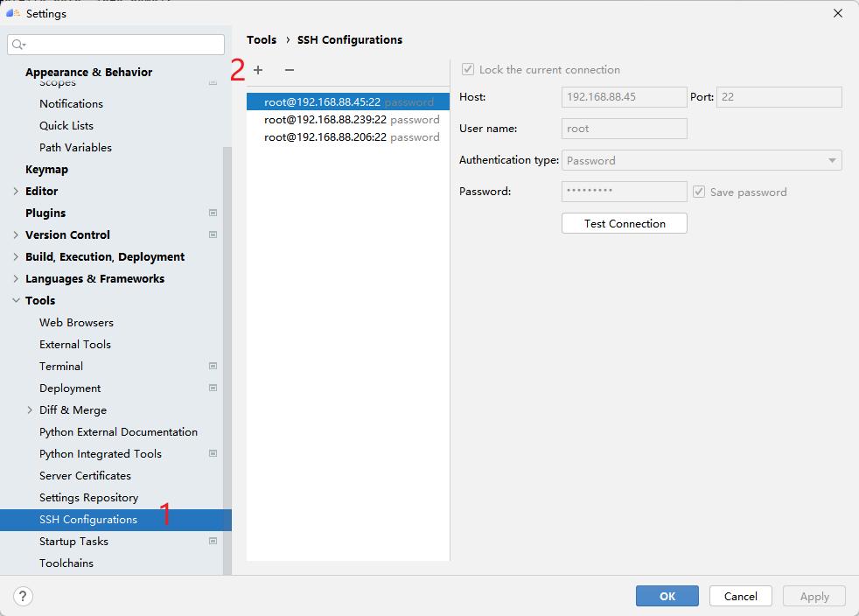Click inside the Host input field
Image resolution: width=859 pixels, height=616 pixels.
point(623,96)
